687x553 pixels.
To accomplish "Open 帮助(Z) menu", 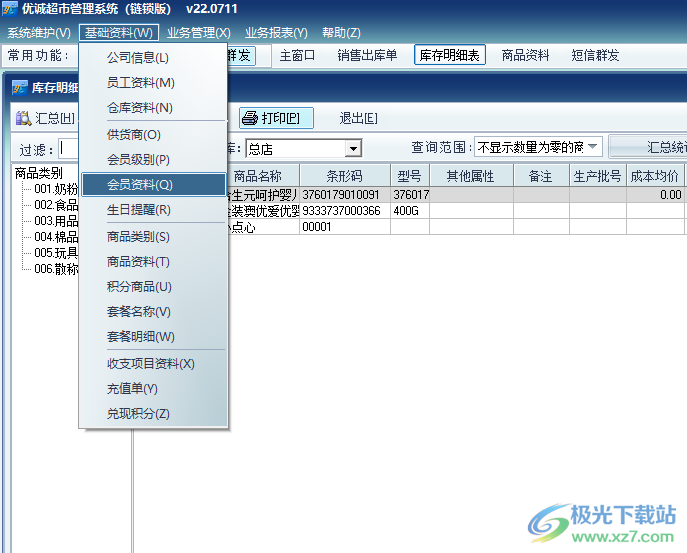I will click(x=341, y=33).
